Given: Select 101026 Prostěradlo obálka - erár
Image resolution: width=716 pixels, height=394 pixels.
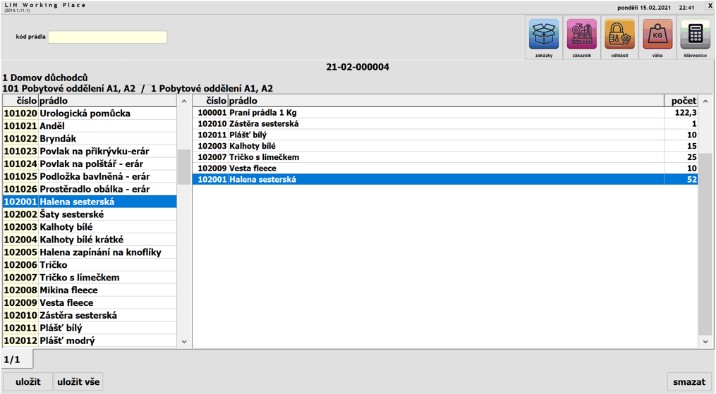Looking at the screenshot, I should click(90, 189).
